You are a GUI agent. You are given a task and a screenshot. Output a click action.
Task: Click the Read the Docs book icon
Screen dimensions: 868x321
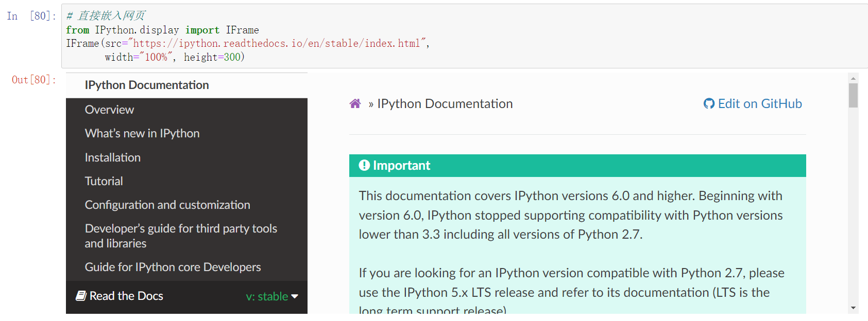[x=81, y=296]
